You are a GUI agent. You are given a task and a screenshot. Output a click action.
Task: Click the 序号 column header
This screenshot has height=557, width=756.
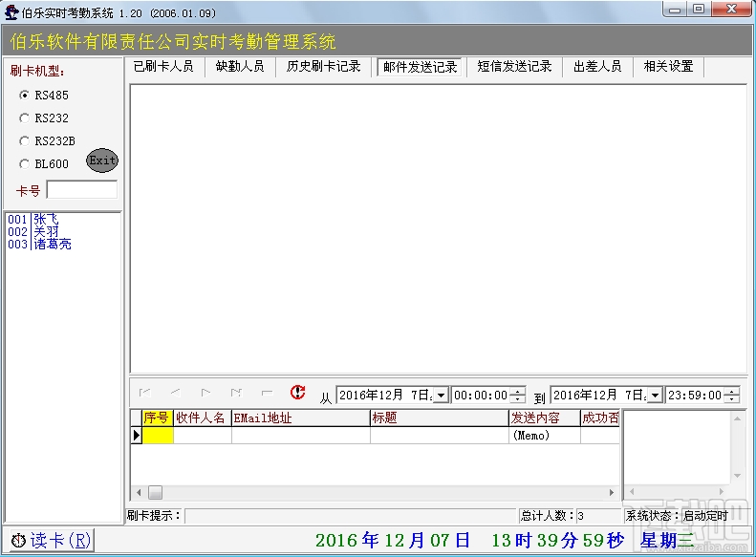pyautogui.click(x=158, y=418)
